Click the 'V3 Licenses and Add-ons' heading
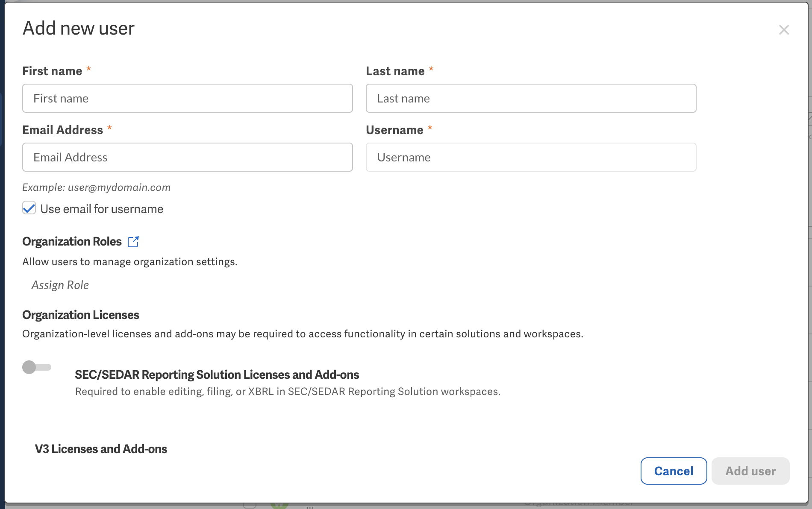Viewport: 812px width, 509px height. coord(101,449)
